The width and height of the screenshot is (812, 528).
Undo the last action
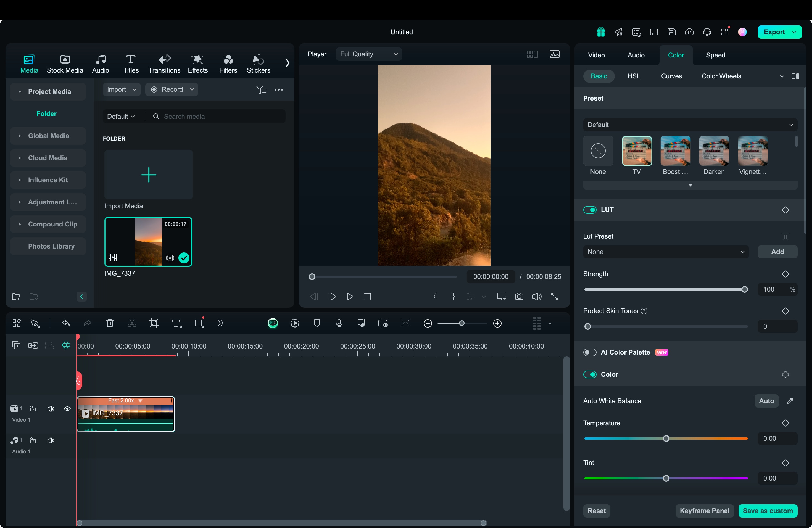pos(66,323)
